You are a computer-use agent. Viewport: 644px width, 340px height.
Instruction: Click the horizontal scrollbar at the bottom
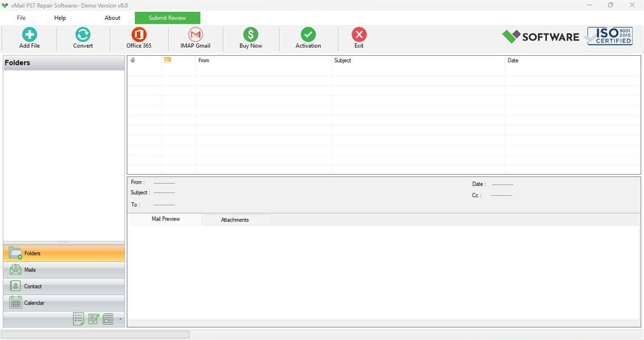(94, 334)
